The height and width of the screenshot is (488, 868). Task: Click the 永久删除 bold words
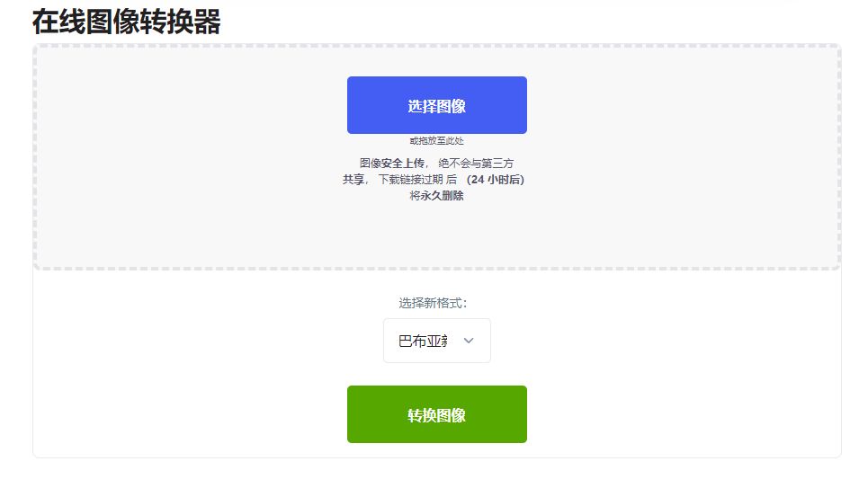click(443, 196)
